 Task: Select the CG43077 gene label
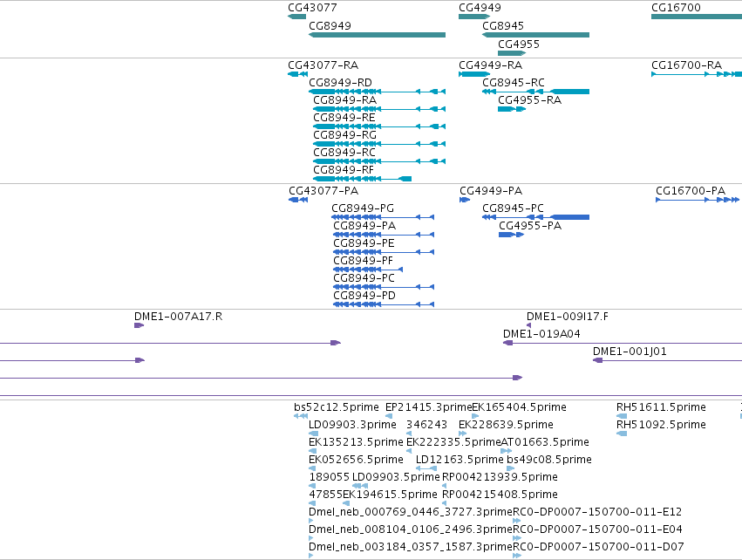tap(312, 8)
